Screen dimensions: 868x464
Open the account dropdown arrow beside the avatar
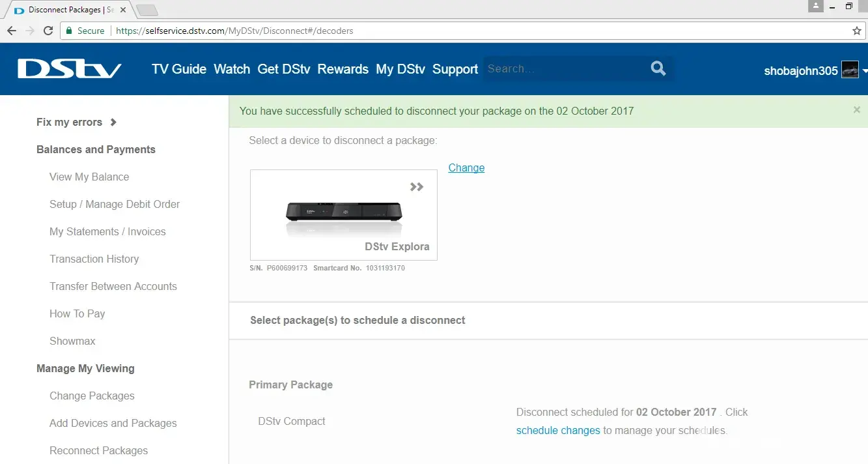tap(865, 70)
